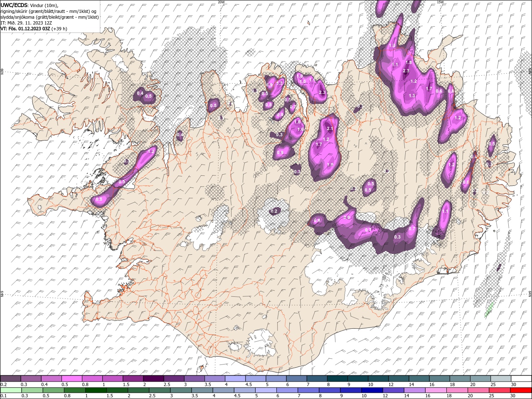Click the dark mauve 0.2–0.3 swatch in top legend
Viewport: 532px width, 399px height.
coord(10,378)
